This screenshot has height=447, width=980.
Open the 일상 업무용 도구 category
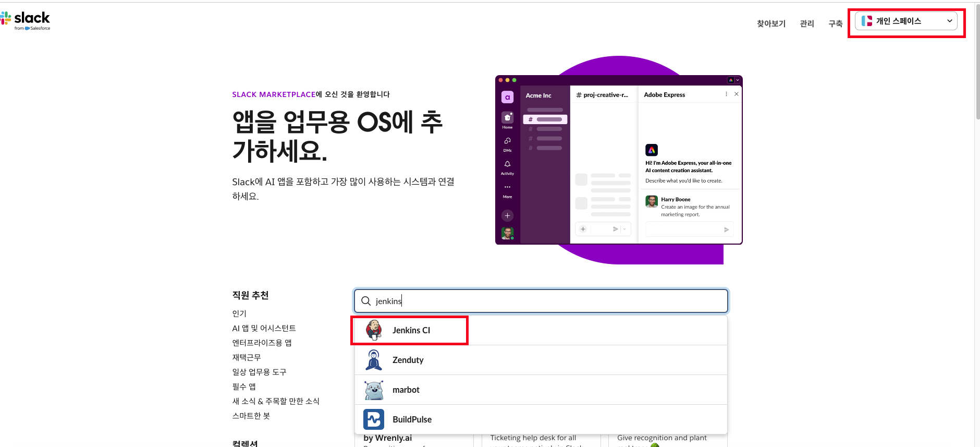click(x=259, y=372)
